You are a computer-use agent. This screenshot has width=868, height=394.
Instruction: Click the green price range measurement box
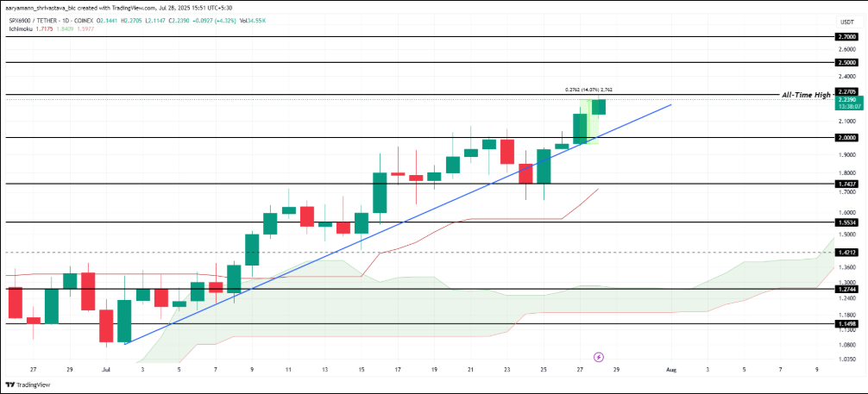[589, 122]
